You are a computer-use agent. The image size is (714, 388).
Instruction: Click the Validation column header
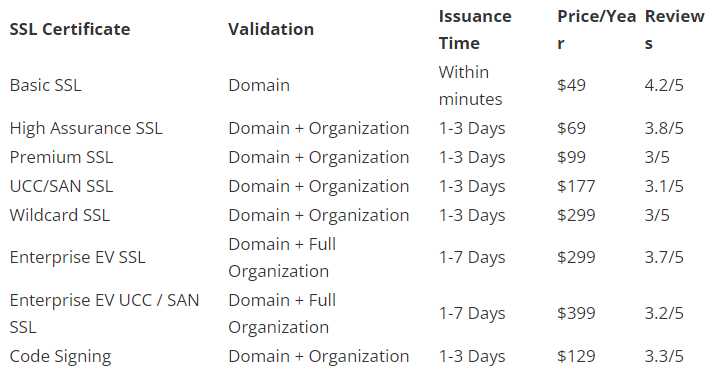(x=271, y=30)
